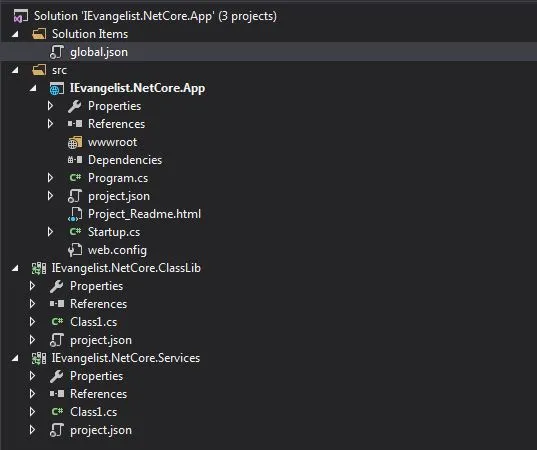
Task: Select the Dependencies label
Action: [125, 160]
